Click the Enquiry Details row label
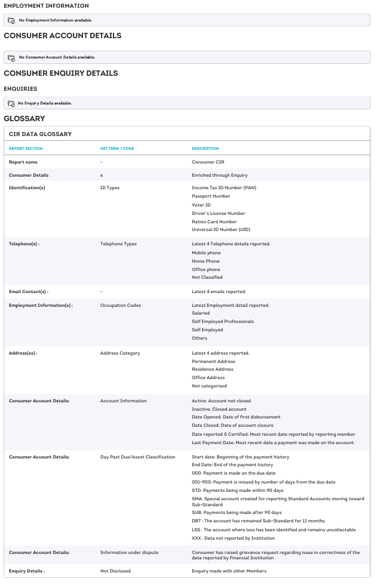This screenshot has width=377, height=588. (x=27, y=571)
